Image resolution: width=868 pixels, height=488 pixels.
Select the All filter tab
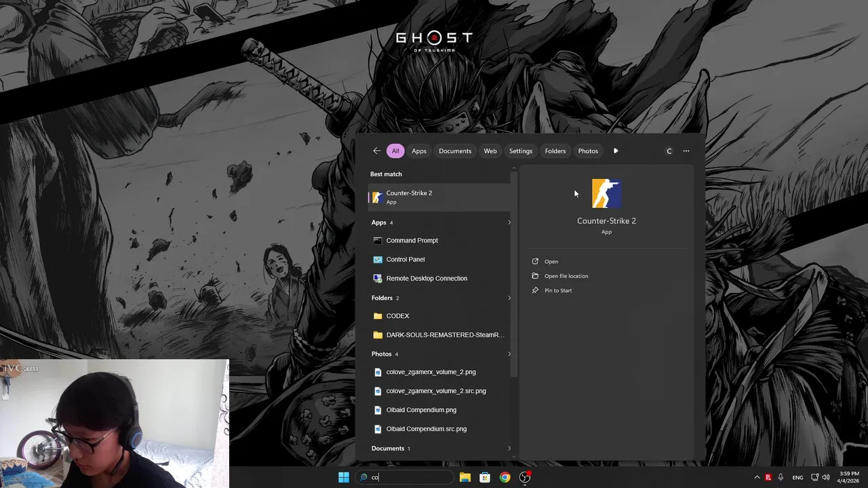(x=395, y=151)
